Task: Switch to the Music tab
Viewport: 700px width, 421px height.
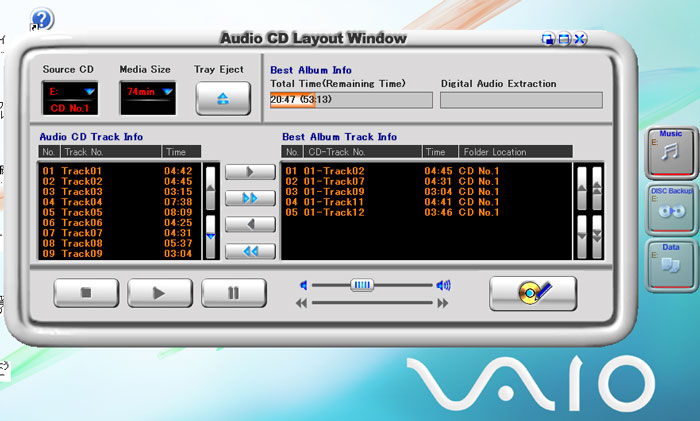Action: point(670,150)
